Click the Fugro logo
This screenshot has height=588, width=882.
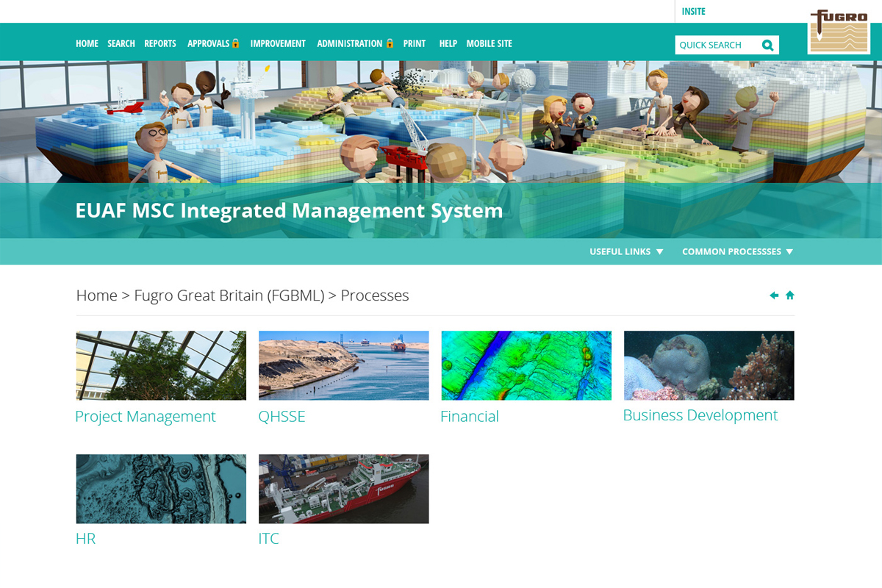(839, 31)
